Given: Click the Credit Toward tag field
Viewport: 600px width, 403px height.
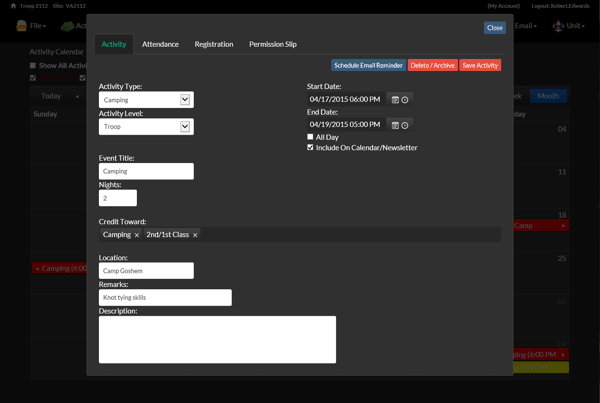Looking at the screenshot, I should coord(300,235).
